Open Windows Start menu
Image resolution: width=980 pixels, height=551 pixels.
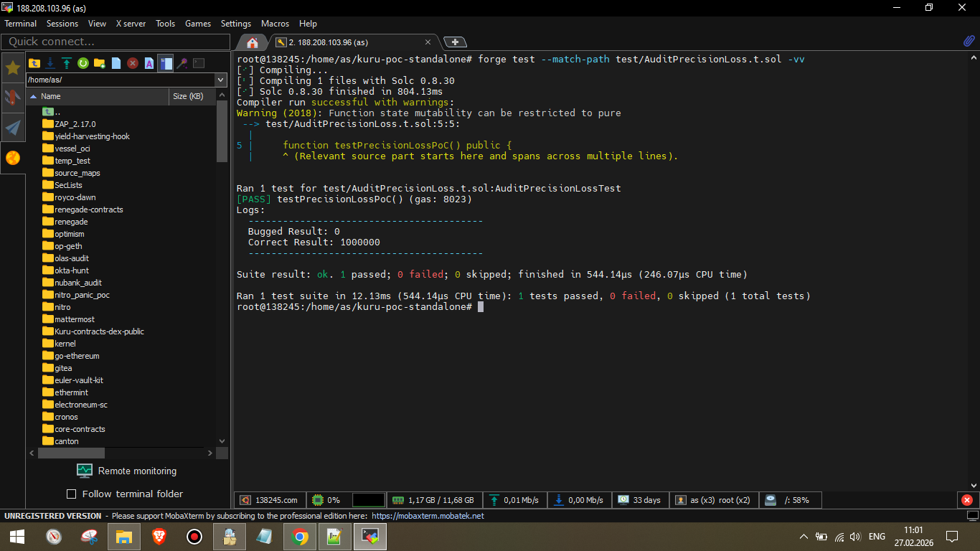pyautogui.click(x=17, y=536)
